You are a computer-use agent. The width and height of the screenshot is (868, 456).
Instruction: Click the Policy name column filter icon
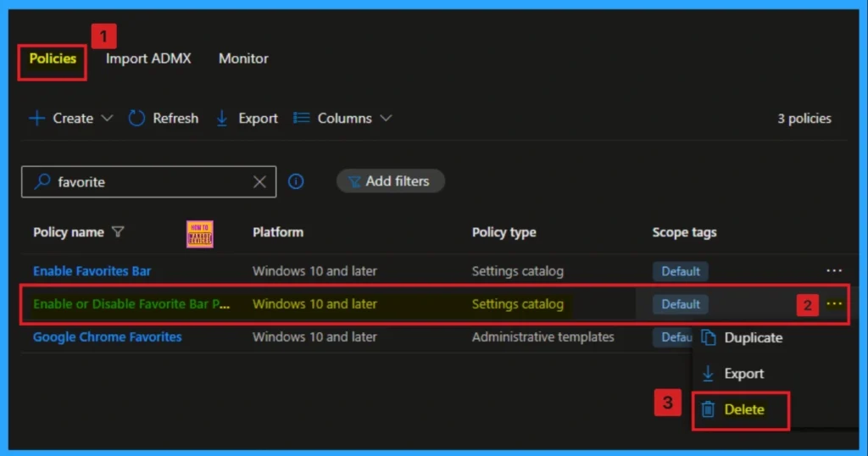coord(118,232)
